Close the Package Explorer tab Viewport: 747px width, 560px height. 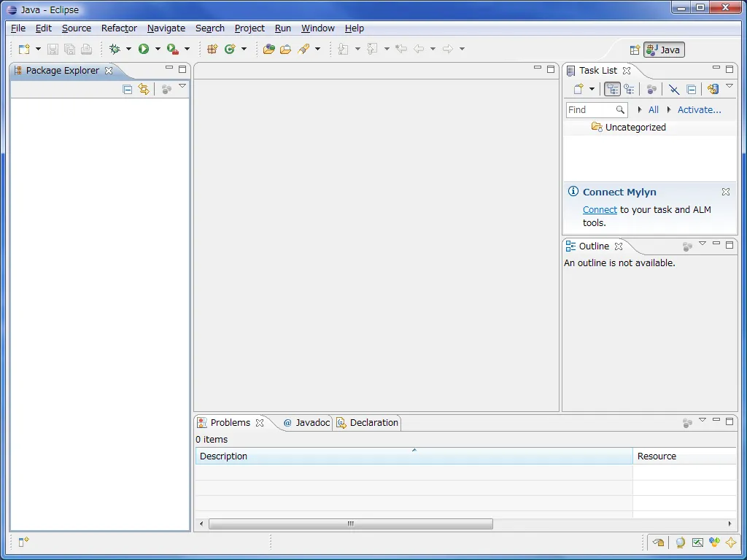tap(109, 71)
